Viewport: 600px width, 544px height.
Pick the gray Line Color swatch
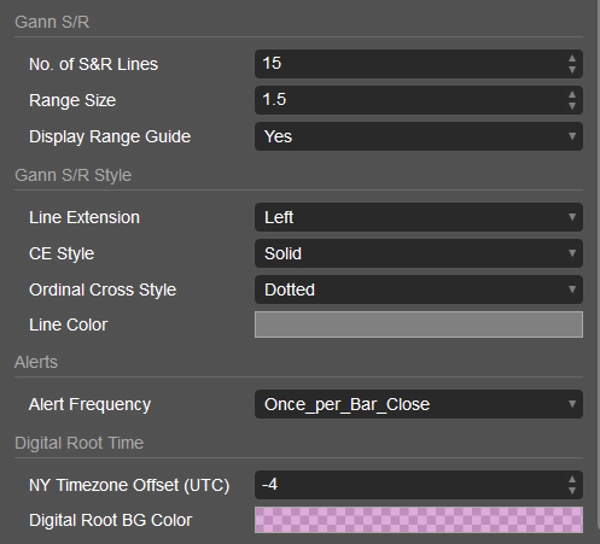pos(418,325)
